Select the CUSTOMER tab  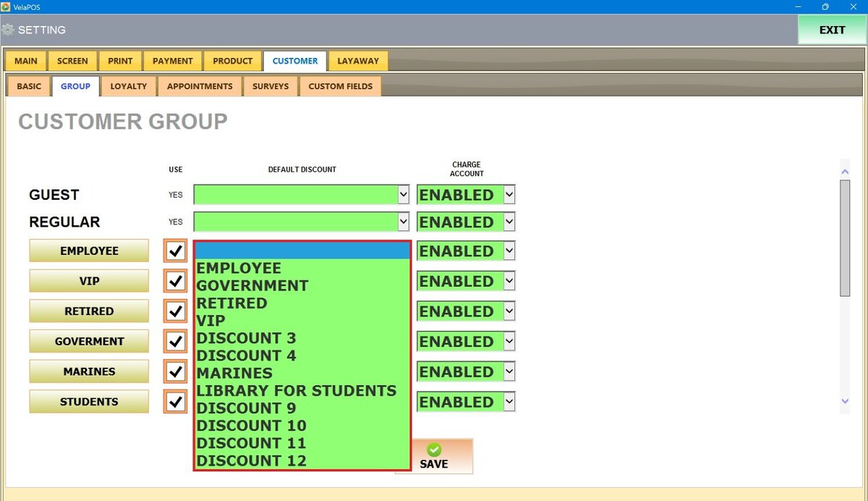pyautogui.click(x=295, y=61)
